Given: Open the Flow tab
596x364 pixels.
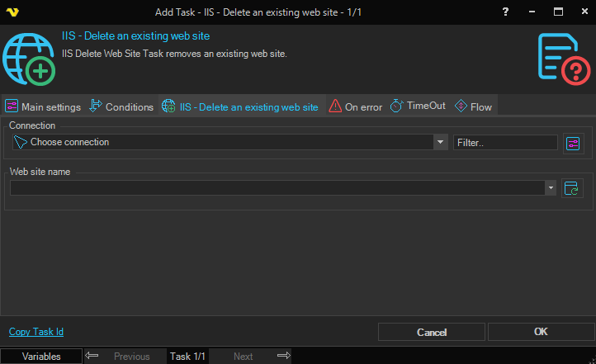Looking at the screenshot, I should [473, 106].
